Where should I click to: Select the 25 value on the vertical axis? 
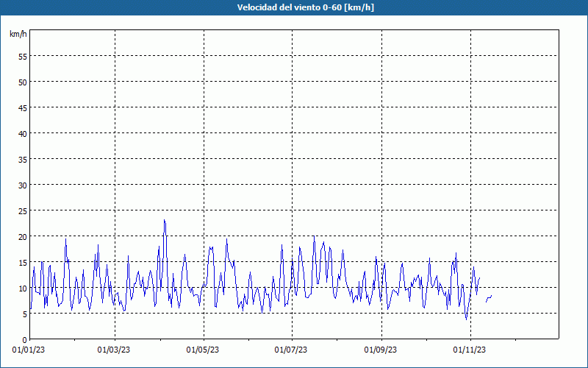click(23, 210)
